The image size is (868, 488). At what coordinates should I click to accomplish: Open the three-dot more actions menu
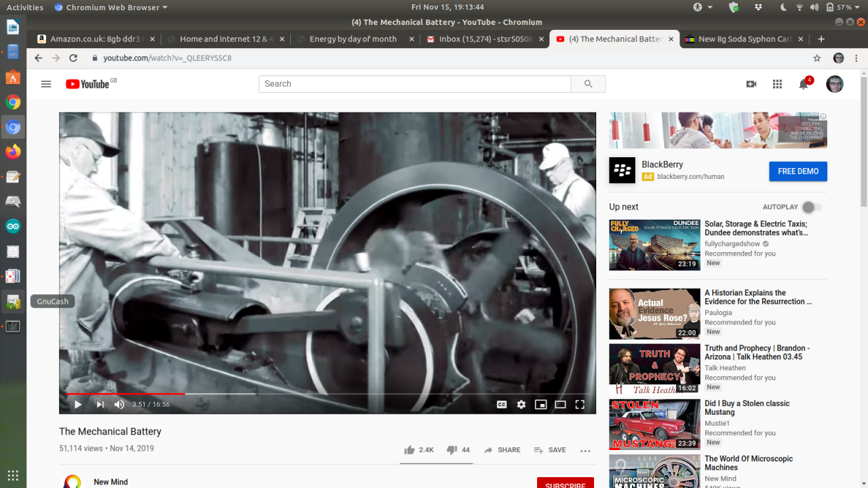pos(585,451)
